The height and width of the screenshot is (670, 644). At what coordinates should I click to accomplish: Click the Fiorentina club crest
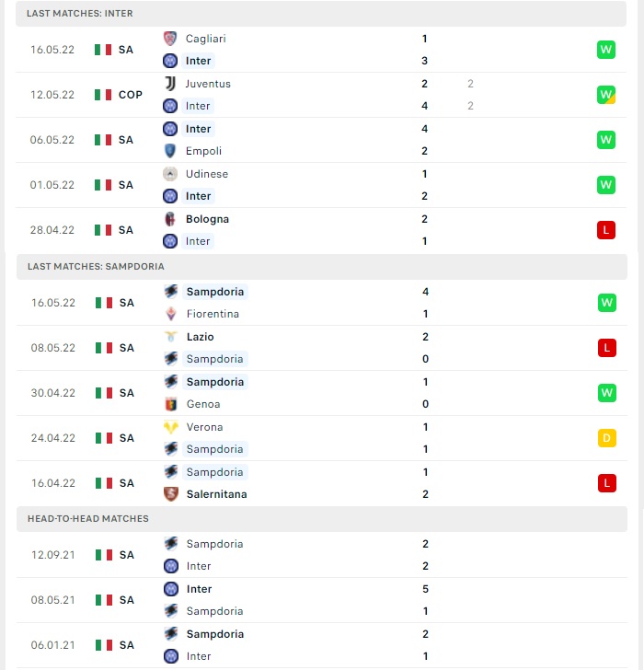tap(171, 314)
